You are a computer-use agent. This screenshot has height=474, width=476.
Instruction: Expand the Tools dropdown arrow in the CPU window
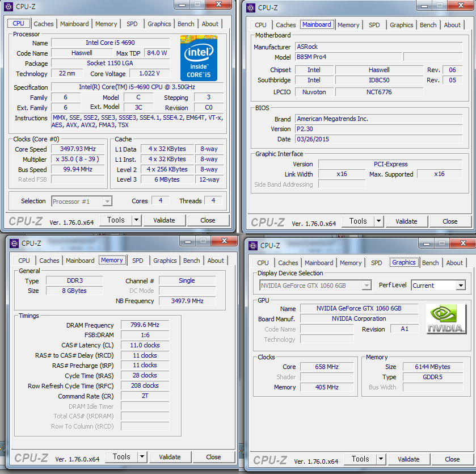[137, 220]
